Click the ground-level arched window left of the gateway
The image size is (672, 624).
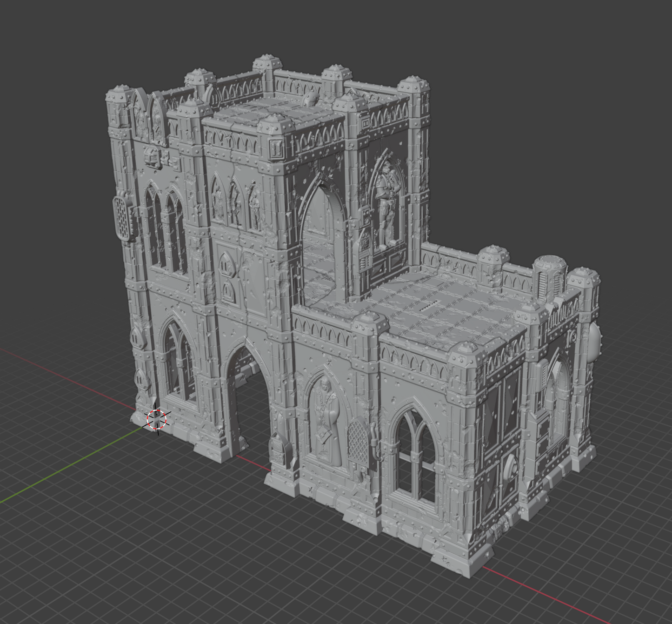179,363
